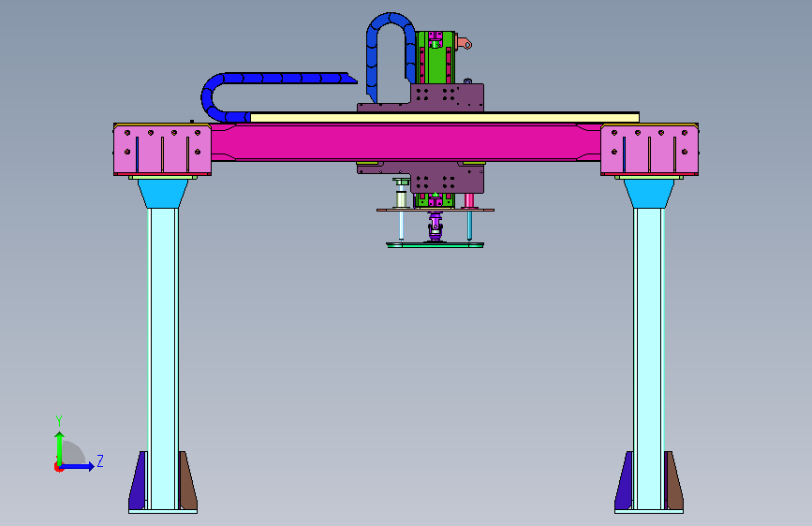Select the right blue tapered column cap

(x=648, y=194)
